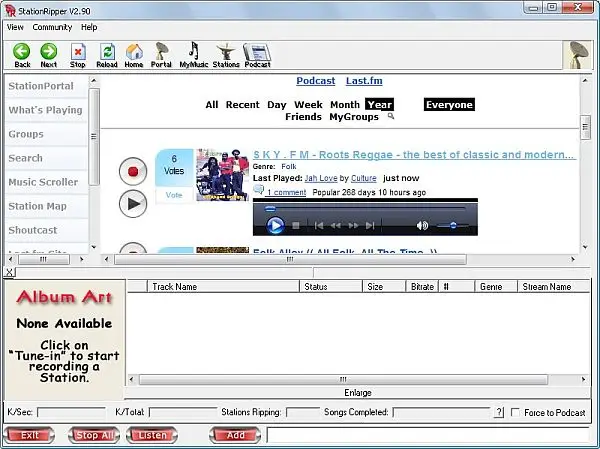This screenshot has width=600, height=449.
Task: Open the Help menu
Action: tap(89, 27)
